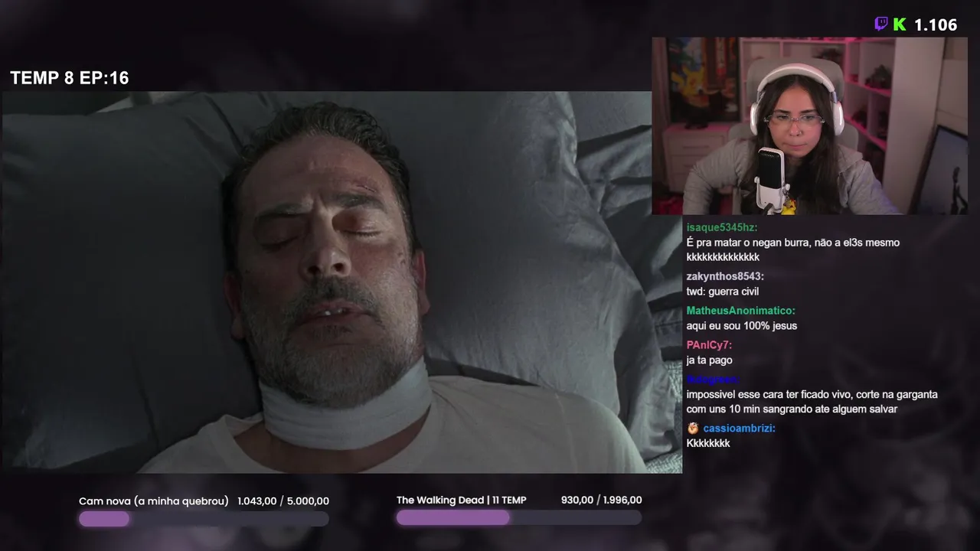Click the TEMP 8 EP:16 episode label

click(70, 78)
